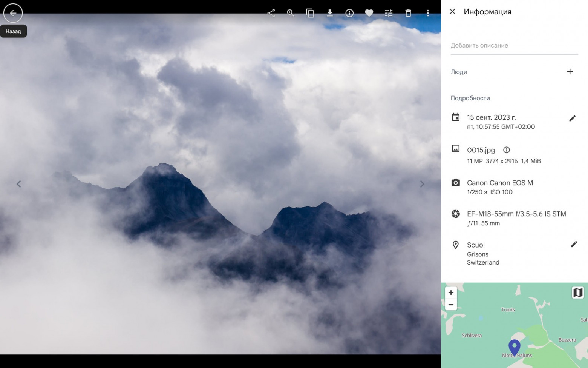The width and height of the screenshot is (588, 368).
Task: Go back using the Назад arrow button
Action: (x=13, y=13)
